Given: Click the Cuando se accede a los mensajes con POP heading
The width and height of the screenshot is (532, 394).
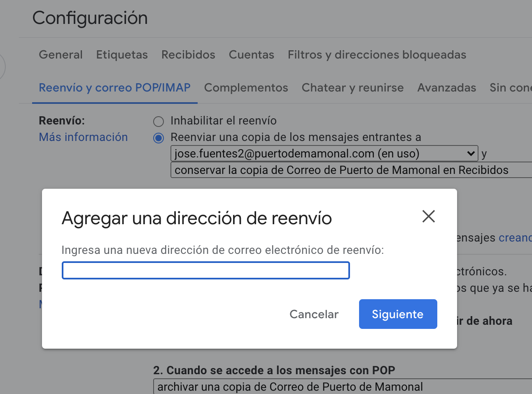Looking at the screenshot, I should pyautogui.click(x=274, y=370).
